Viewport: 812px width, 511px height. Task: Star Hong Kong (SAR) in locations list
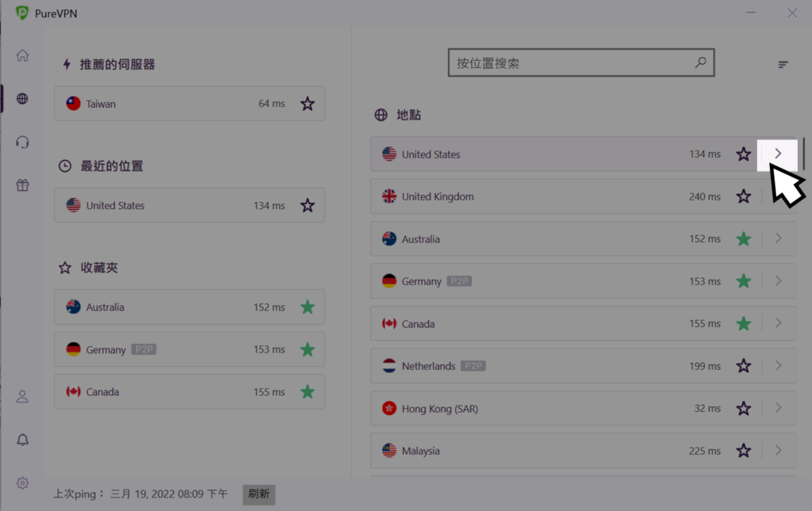(x=744, y=408)
